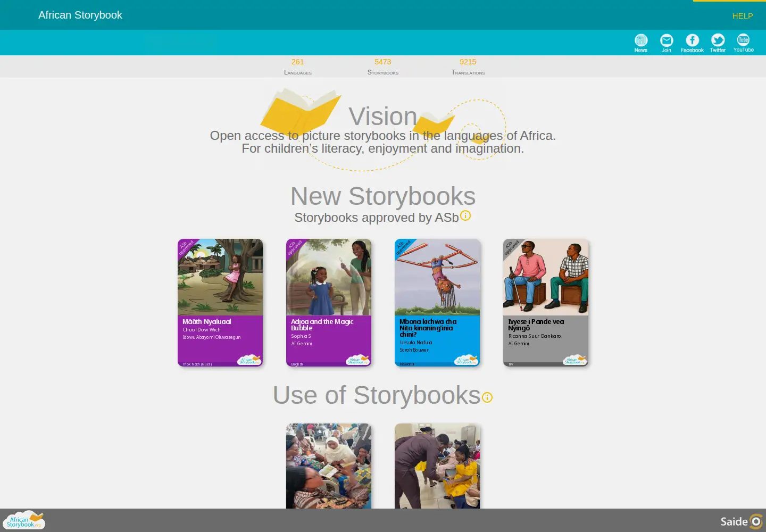
Task: Show info about Storybooks approved by ASb
Action: [465, 215]
